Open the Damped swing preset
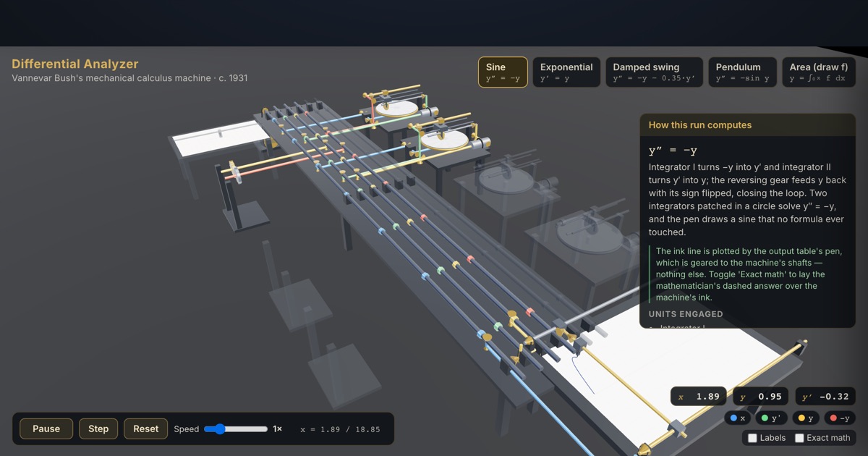 (x=654, y=72)
